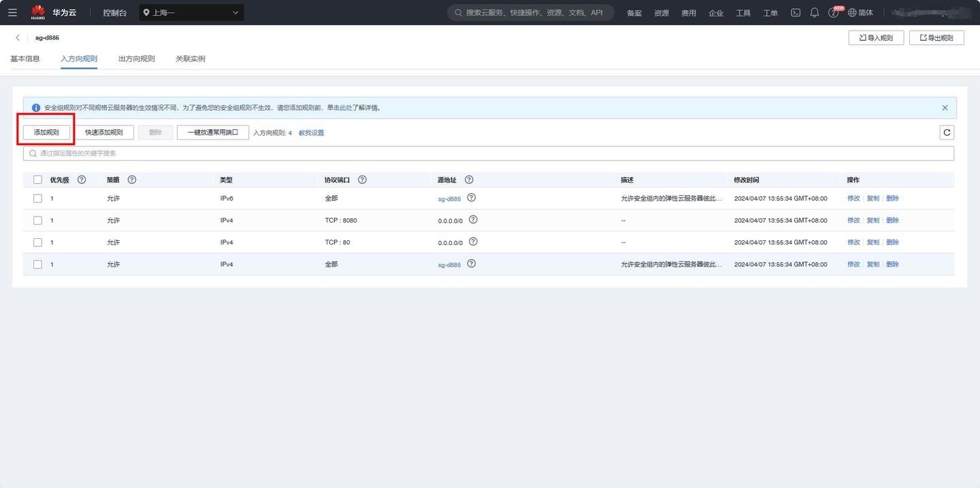Open the 资源 menu
980x488 pixels.
pyautogui.click(x=661, y=13)
